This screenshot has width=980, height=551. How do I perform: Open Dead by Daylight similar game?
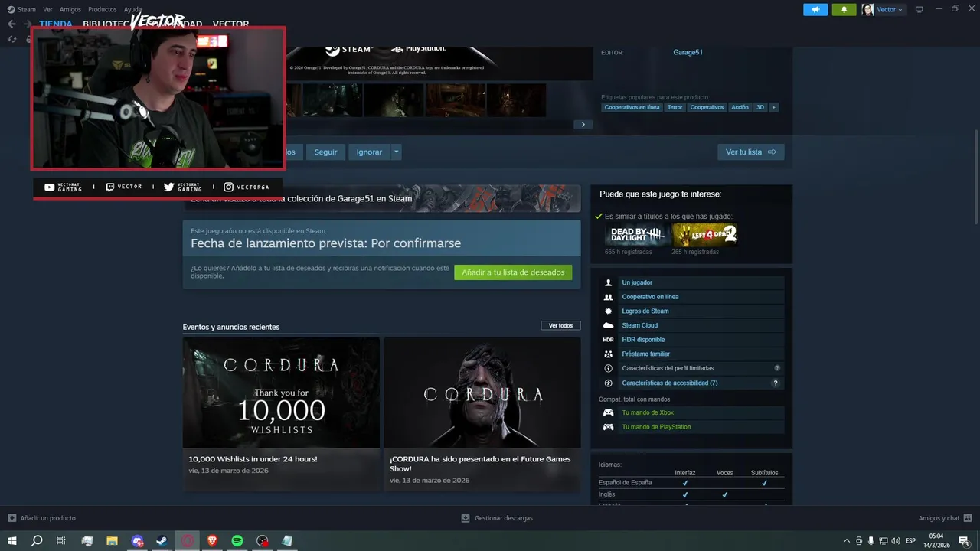pyautogui.click(x=636, y=234)
